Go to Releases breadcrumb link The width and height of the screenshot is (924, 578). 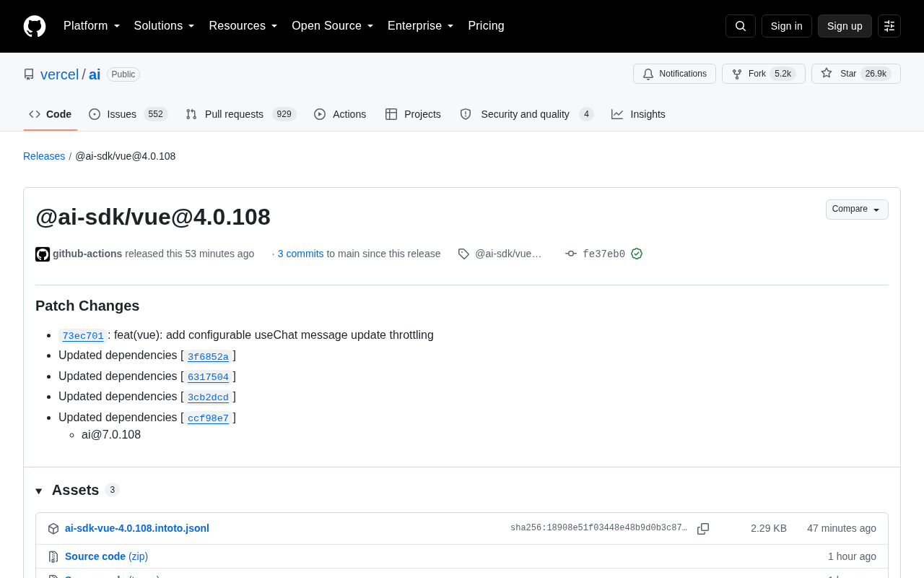[x=44, y=156]
